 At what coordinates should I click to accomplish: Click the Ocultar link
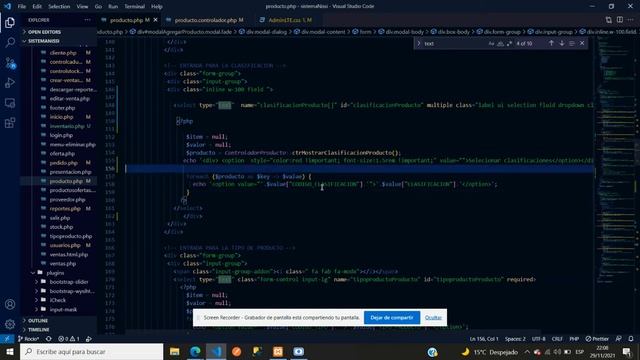click(x=433, y=318)
